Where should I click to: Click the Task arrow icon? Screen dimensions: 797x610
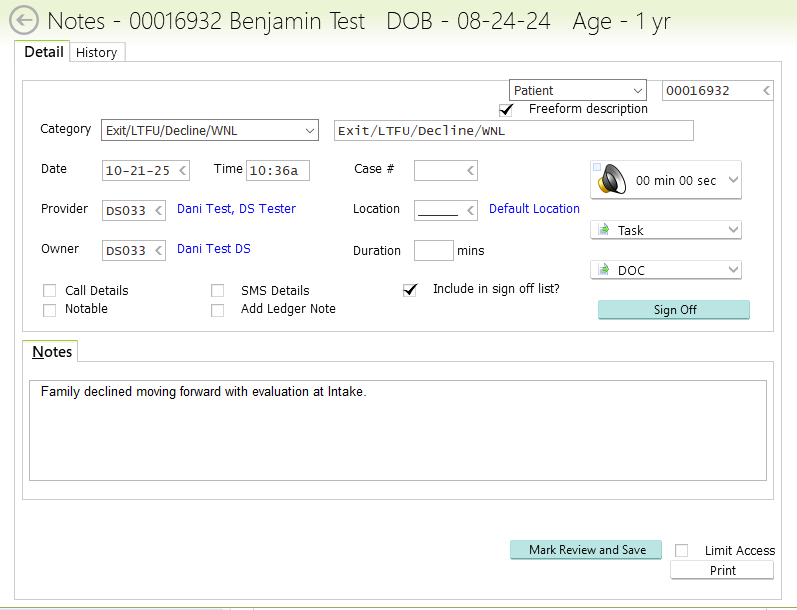[x=603, y=230]
